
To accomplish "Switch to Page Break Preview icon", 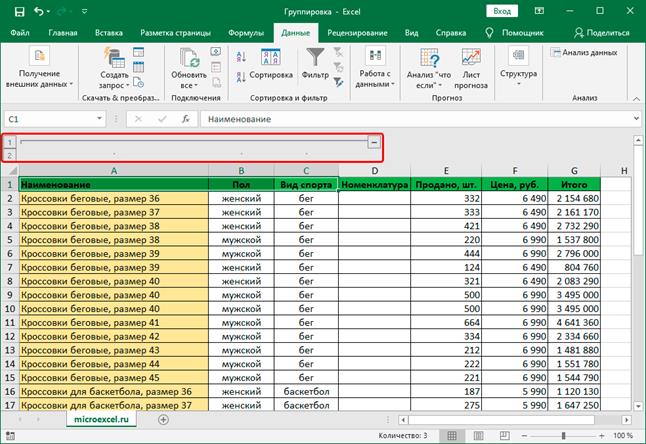I will [x=504, y=436].
